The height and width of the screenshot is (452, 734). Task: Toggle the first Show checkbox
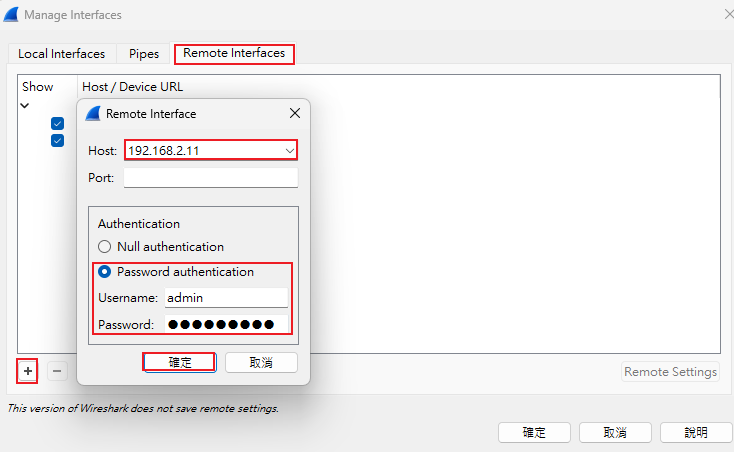(58, 124)
